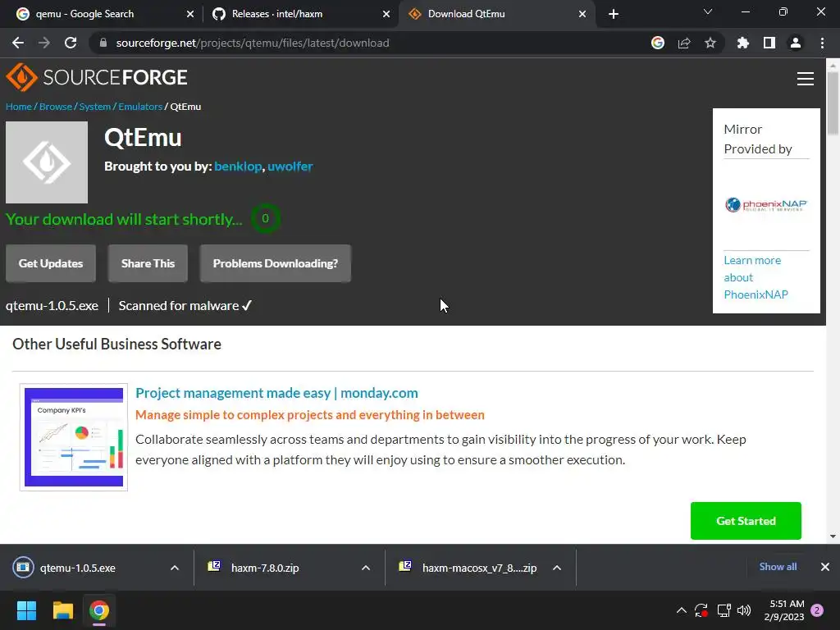Click the countdown circle showing 0
Viewport: 840px width, 630px height.
click(x=265, y=218)
